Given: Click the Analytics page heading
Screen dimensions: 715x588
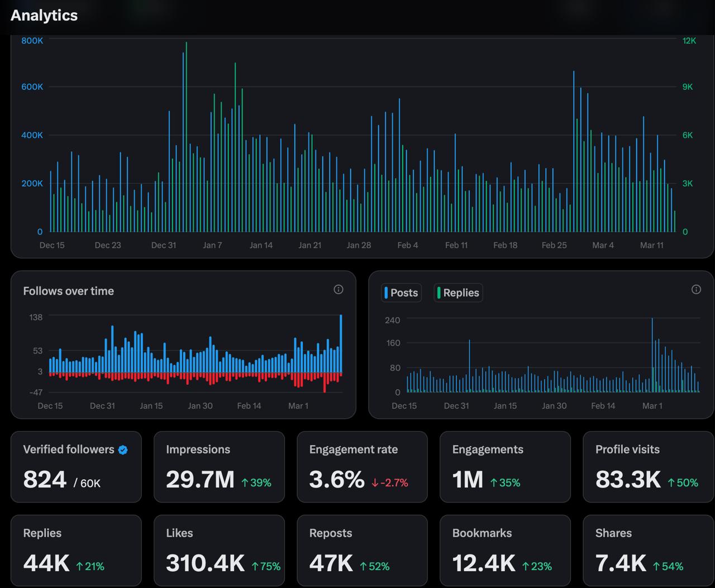Looking at the screenshot, I should 44,15.
